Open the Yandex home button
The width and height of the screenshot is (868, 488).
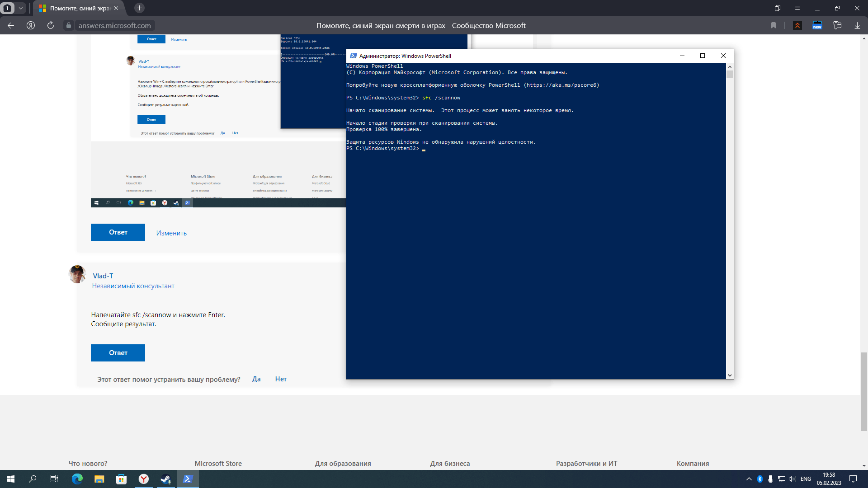31,25
